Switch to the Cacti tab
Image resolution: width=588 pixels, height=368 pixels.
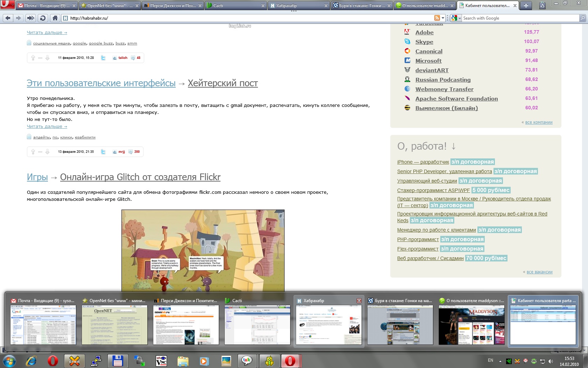coord(235,6)
